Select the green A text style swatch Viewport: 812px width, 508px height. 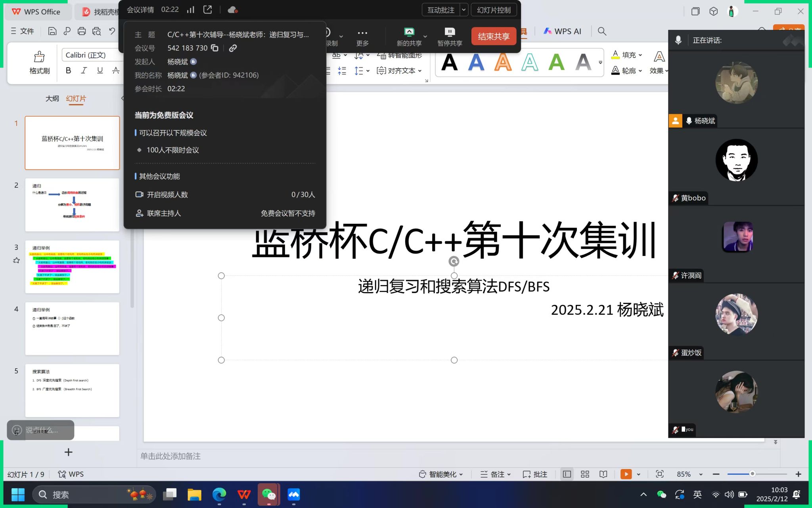[x=556, y=63]
